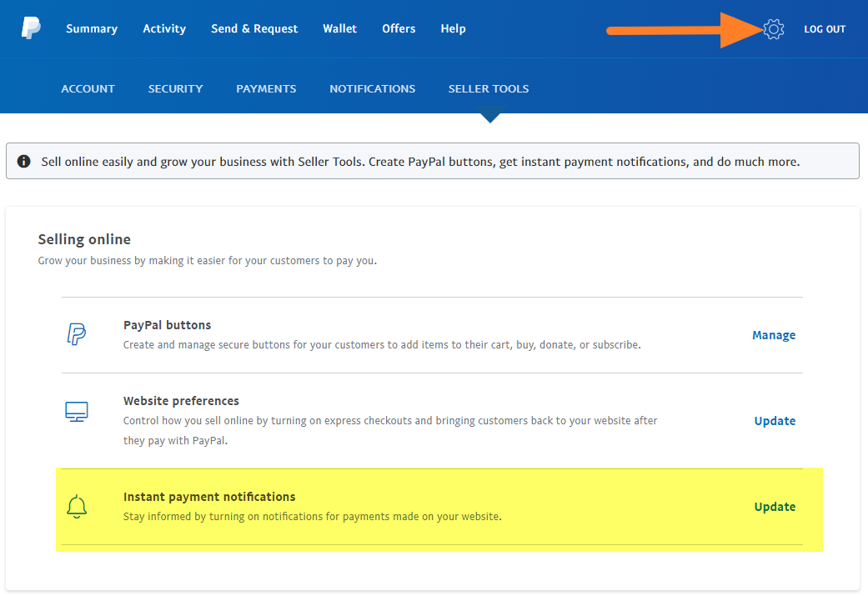The height and width of the screenshot is (596, 868).
Task: Click LOG OUT in the header
Action: point(824,29)
